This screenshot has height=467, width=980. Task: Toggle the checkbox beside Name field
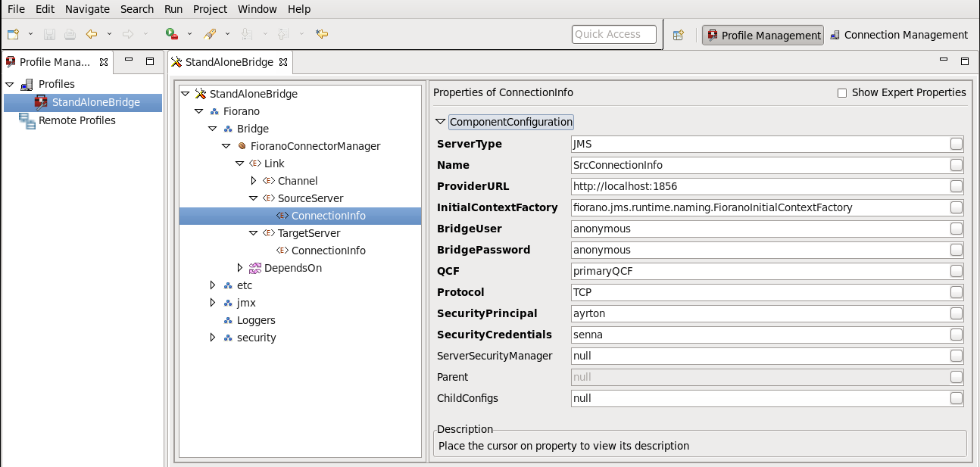pos(957,165)
